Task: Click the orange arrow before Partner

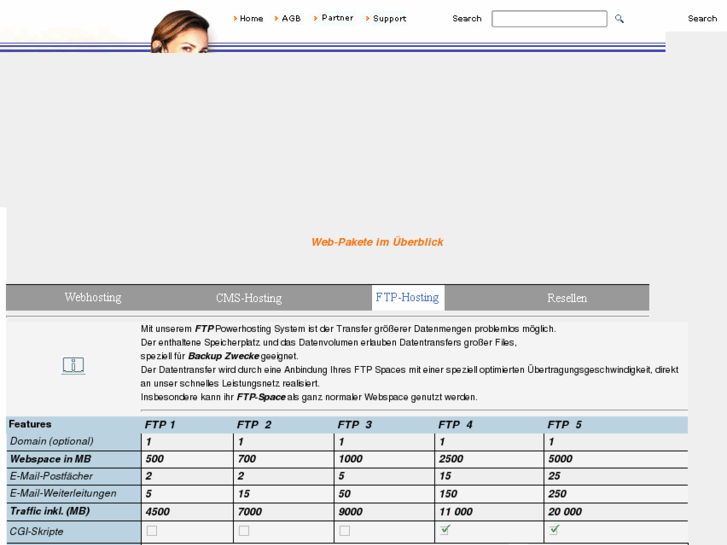Action: [316, 18]
